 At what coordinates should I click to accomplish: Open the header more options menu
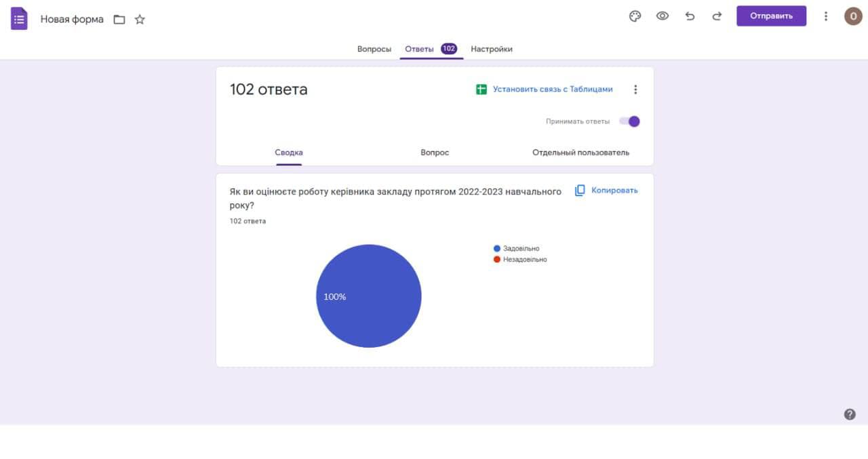825,16
